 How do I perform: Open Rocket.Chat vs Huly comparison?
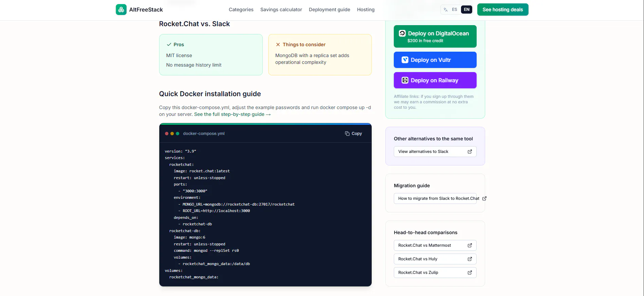coord(435,259)
